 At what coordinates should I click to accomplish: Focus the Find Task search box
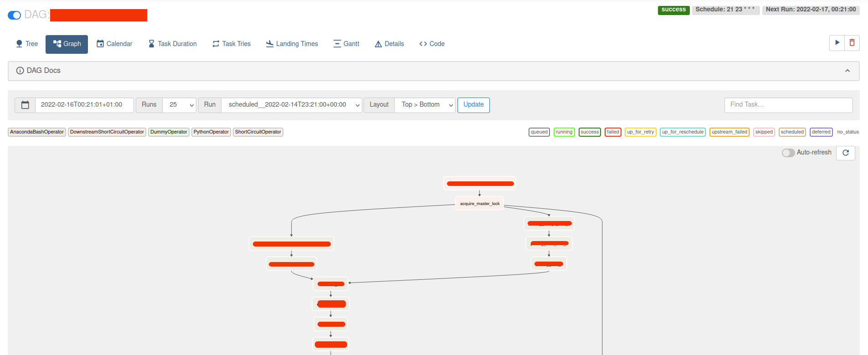click(x=788, y=105)
